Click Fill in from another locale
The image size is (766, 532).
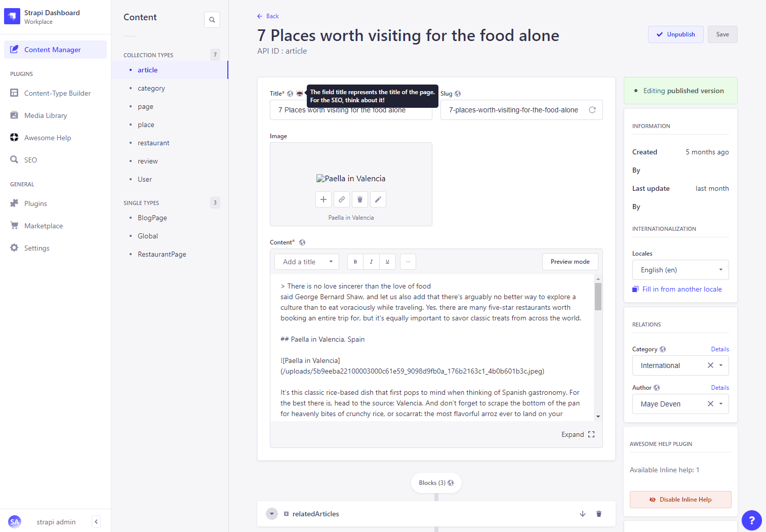pyautogui.click(x=681, y=289)
